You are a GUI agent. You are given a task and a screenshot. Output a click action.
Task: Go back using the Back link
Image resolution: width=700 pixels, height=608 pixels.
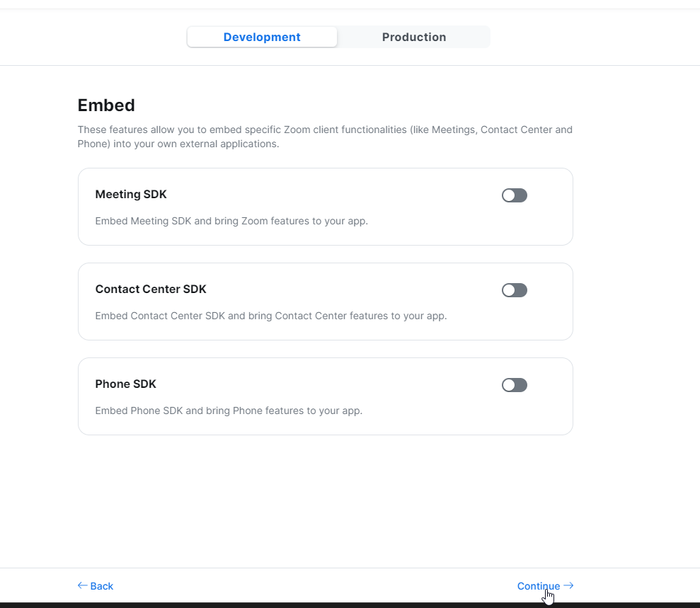click(101, 586)
